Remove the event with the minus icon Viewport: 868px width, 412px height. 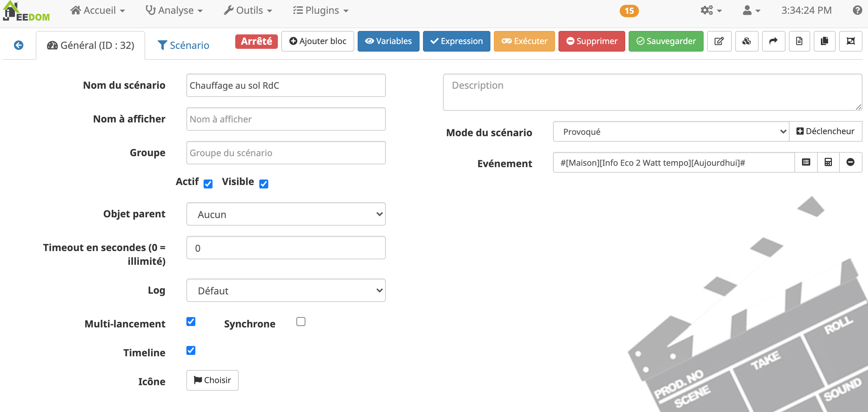pyautogui.click(x=850, y=162)
